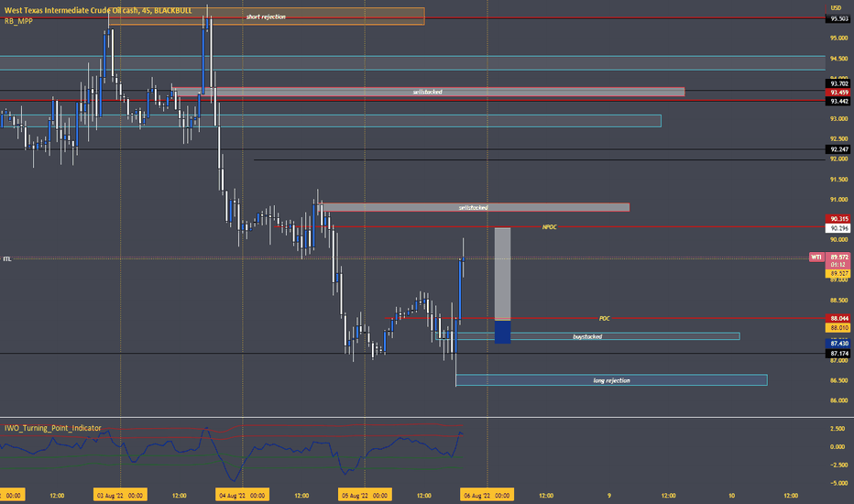Click the 91.500 tick on the price axis
This screenshot has height=504, width=854.
[x=838, y=180]
